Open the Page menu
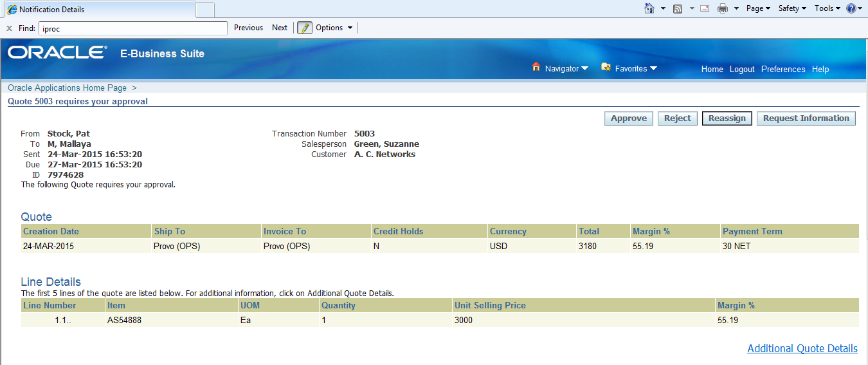Image resolution: width=868 pixels, height=365 pixels. point(758,8)
